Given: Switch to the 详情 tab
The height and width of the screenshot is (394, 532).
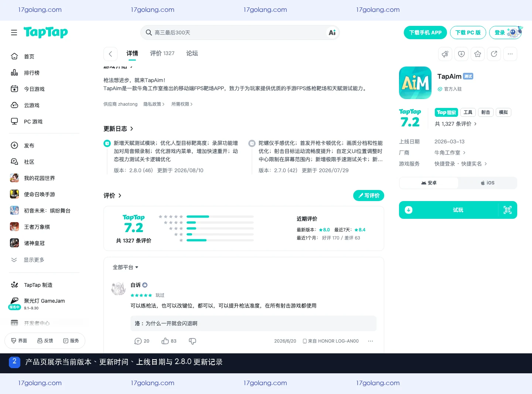Looking at the screenshot, I should [x=132, y=54].
